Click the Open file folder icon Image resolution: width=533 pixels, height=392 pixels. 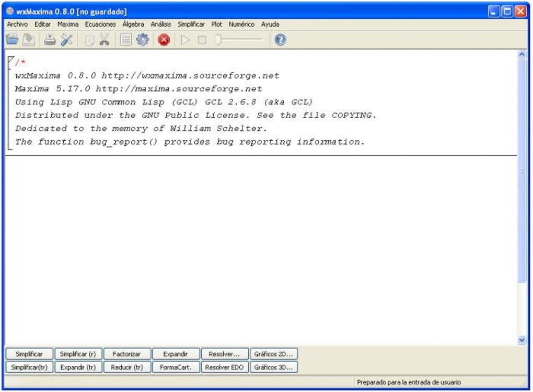[x=12, y=40]
